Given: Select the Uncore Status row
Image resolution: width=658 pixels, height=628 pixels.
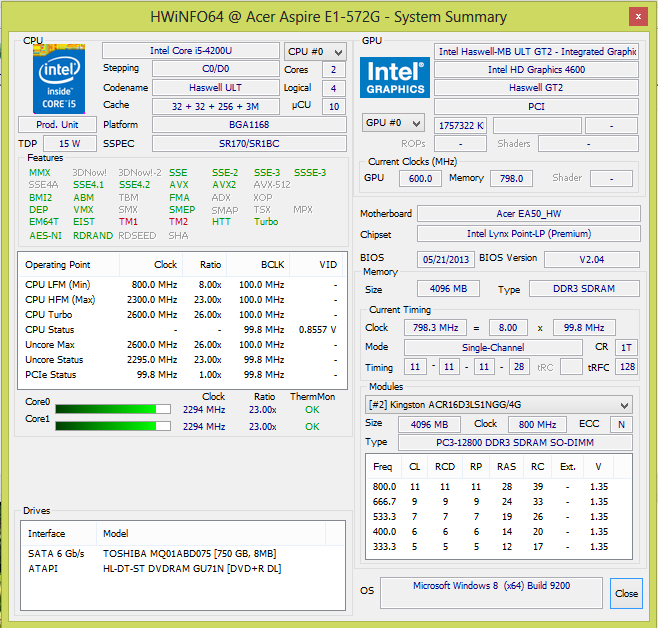Looking at the screenshot, I should (x=182, y=360).
